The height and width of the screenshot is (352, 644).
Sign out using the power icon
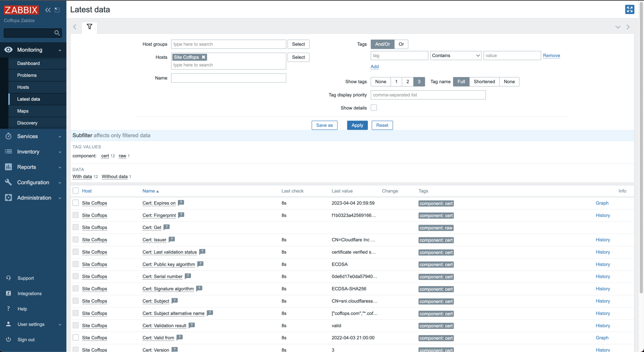tap(8, 339)
